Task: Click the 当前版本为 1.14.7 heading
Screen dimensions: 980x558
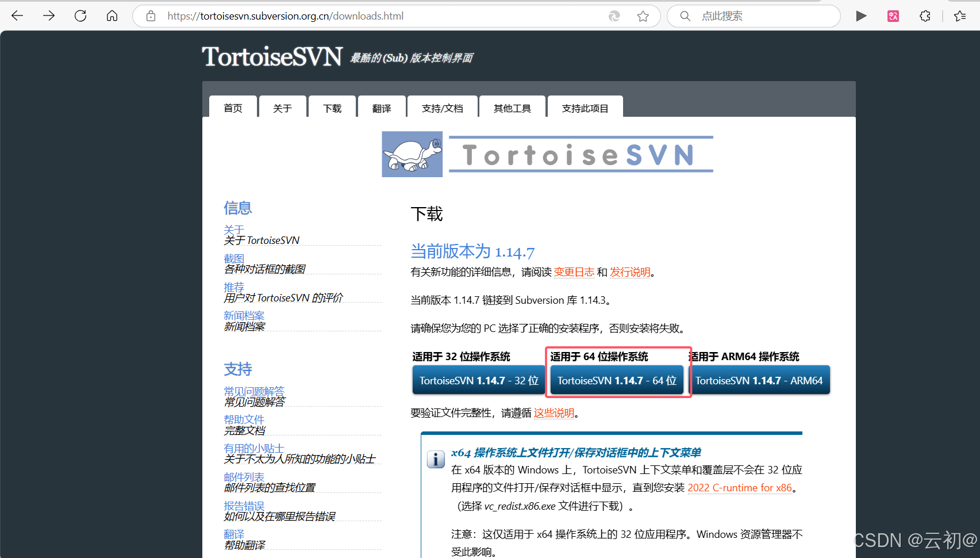Action: 472,251
